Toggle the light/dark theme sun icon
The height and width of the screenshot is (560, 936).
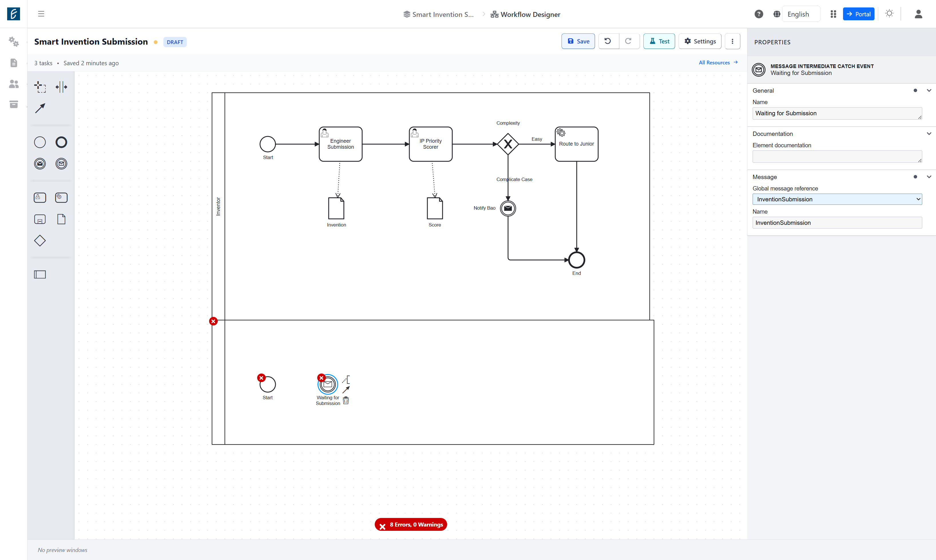[x=889, y=13]
